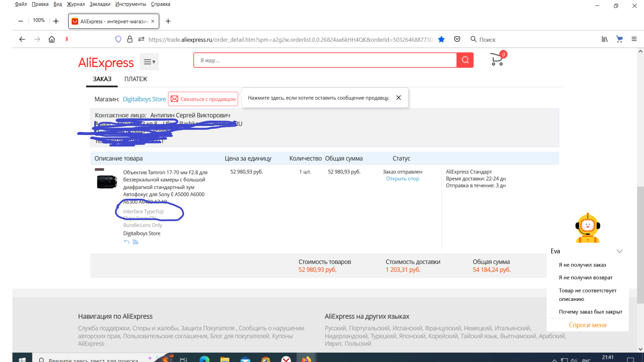
Task: Save page to Pocket
Action: pos(457,40)
